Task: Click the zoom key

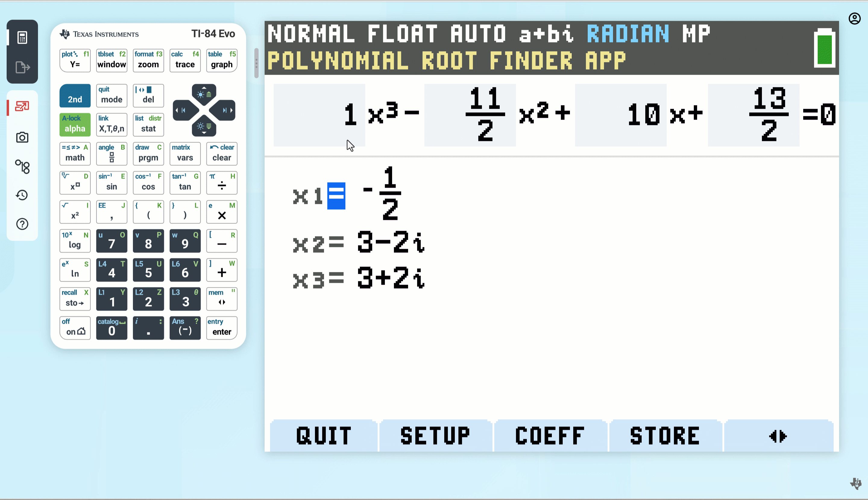Action: 148,61
